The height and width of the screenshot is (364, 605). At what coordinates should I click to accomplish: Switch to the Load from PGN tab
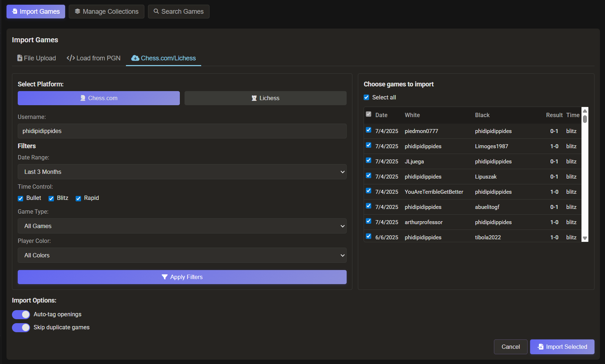(94, 58)
